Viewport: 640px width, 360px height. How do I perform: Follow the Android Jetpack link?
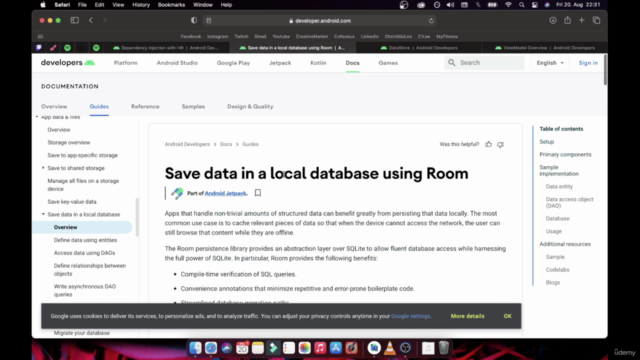pos(225,193)
